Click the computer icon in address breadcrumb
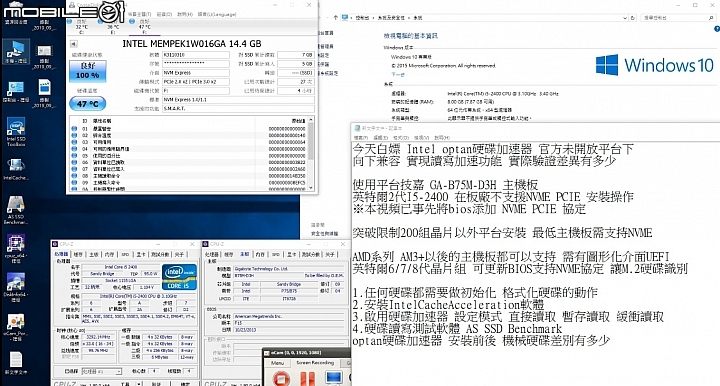 345,17
